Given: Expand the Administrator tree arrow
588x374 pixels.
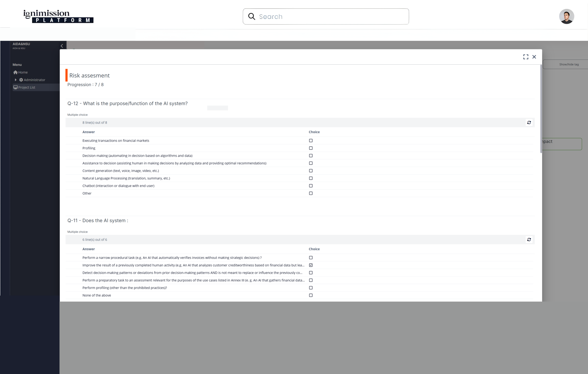Looking at the screenshot, I should pyautogui.click(x=16, y=80).
